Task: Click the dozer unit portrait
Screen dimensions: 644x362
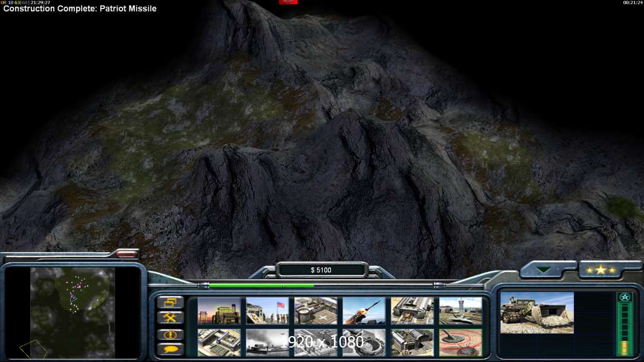Action: [x=537, y=313]
